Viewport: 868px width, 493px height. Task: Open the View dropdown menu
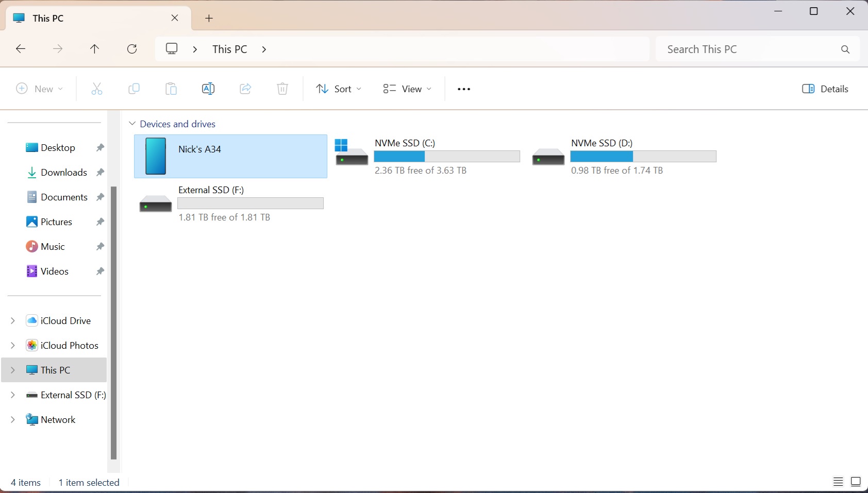pyautogui.click(x=407, y=89)
